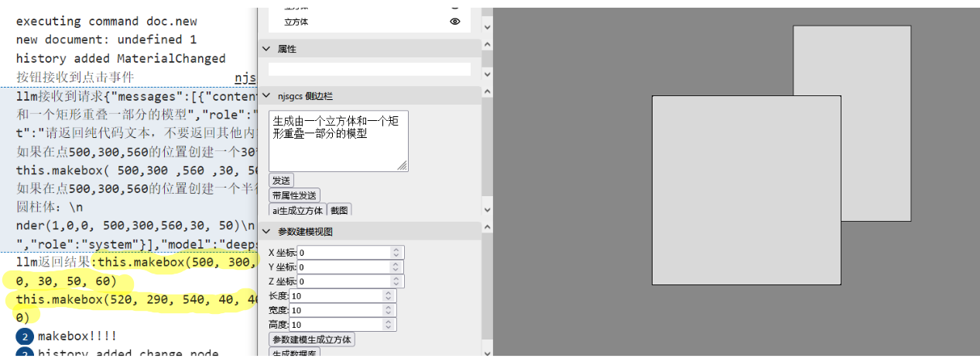This screenshot has height=362, width=980.
Task: Click scroll-down arrow of top tree panel
Action: 487,26
